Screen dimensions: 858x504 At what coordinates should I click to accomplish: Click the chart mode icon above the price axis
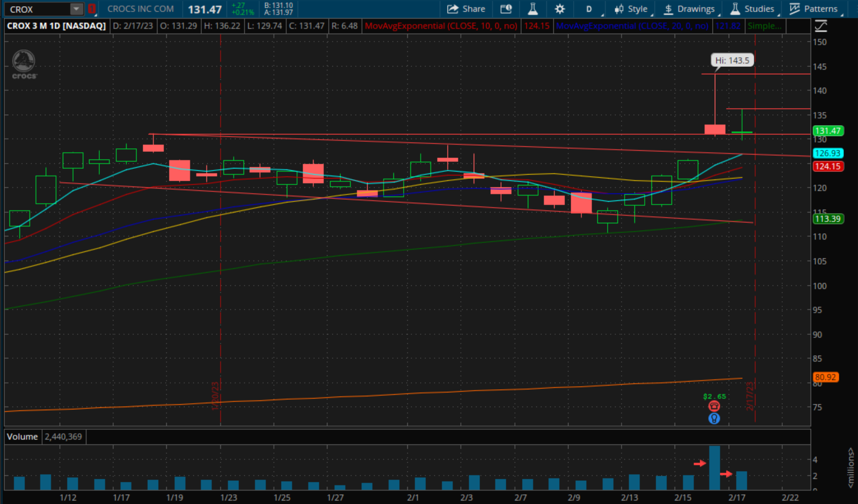tap(821, 26)
